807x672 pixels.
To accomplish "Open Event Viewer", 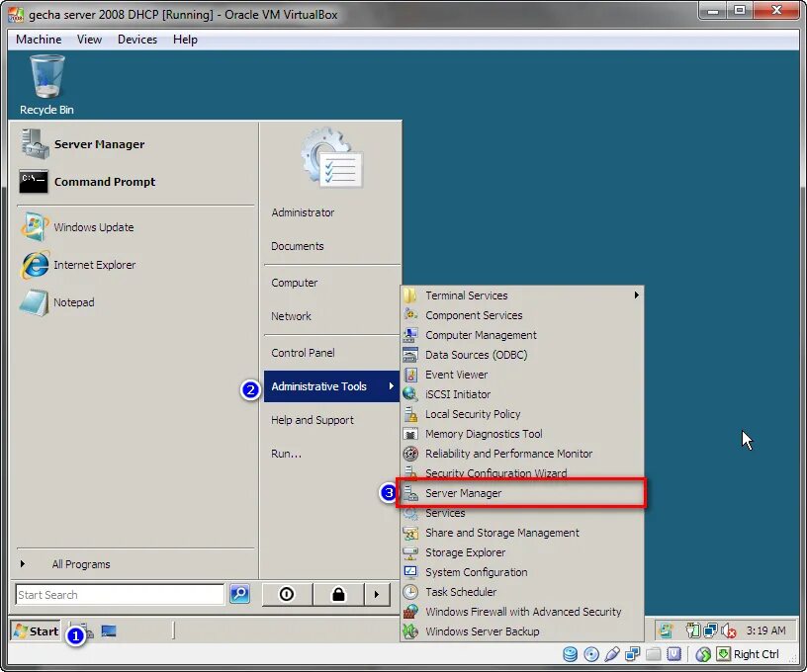I will 522,375.
